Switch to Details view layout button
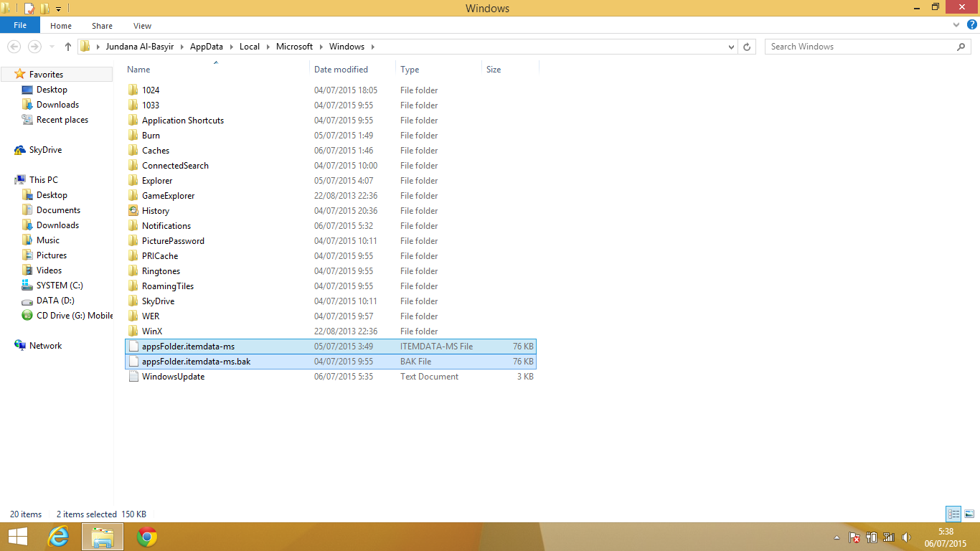 click(x=953, y=514)
